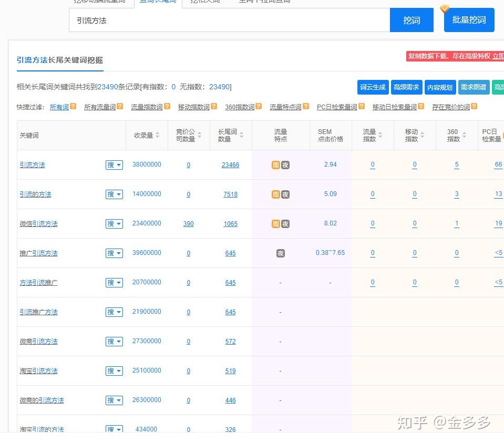Open keyword link 微商的引流方法
This screenshot has height=443, width=504.
coord(42,400)
